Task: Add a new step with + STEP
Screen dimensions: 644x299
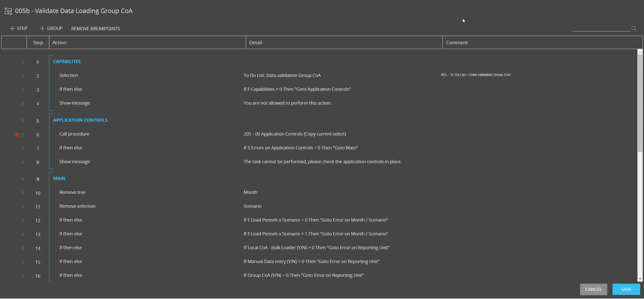Action: pos(18,28)
